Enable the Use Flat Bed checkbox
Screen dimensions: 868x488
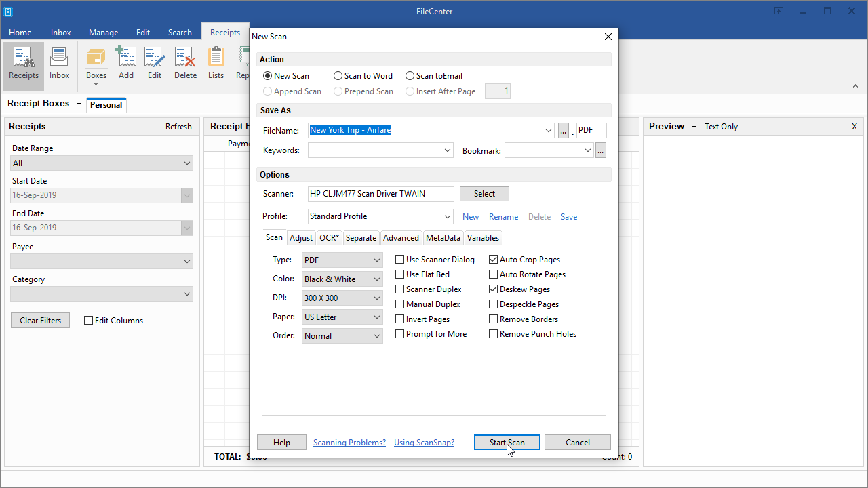(400, 274)
